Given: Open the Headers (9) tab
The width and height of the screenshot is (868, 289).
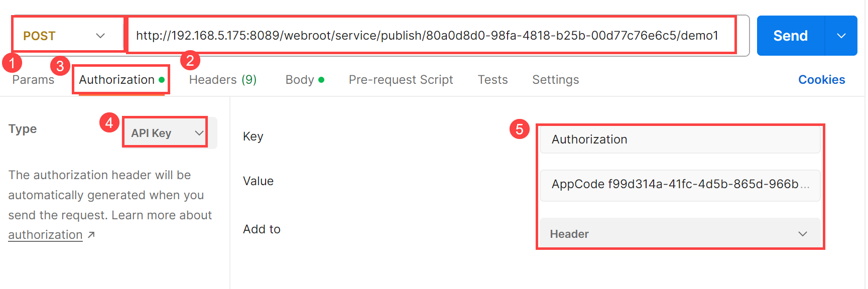Looking at the screenshot, I should 223,80.
